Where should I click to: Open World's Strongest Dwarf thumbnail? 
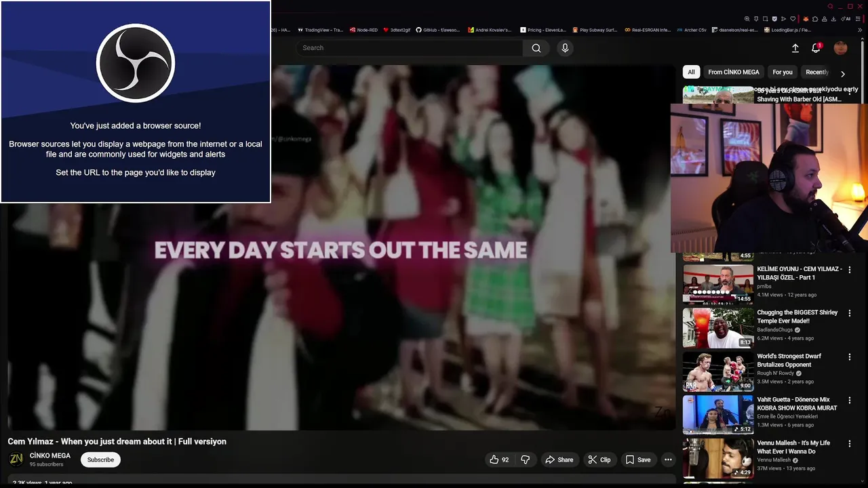pyautogui.click(x=718, y=371)
